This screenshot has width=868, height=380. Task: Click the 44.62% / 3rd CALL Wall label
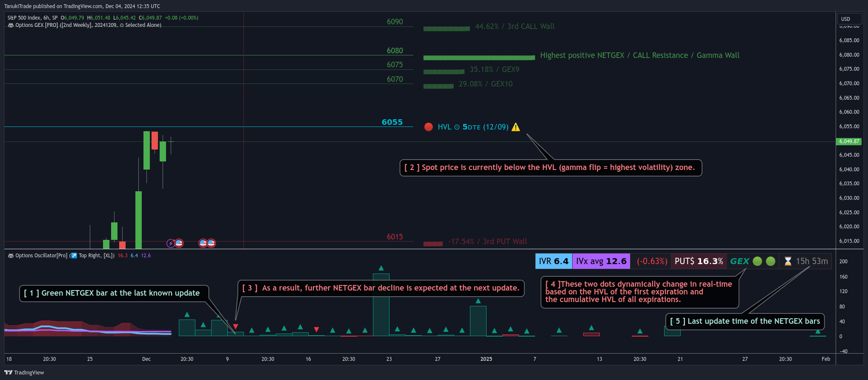click(515, 26)
